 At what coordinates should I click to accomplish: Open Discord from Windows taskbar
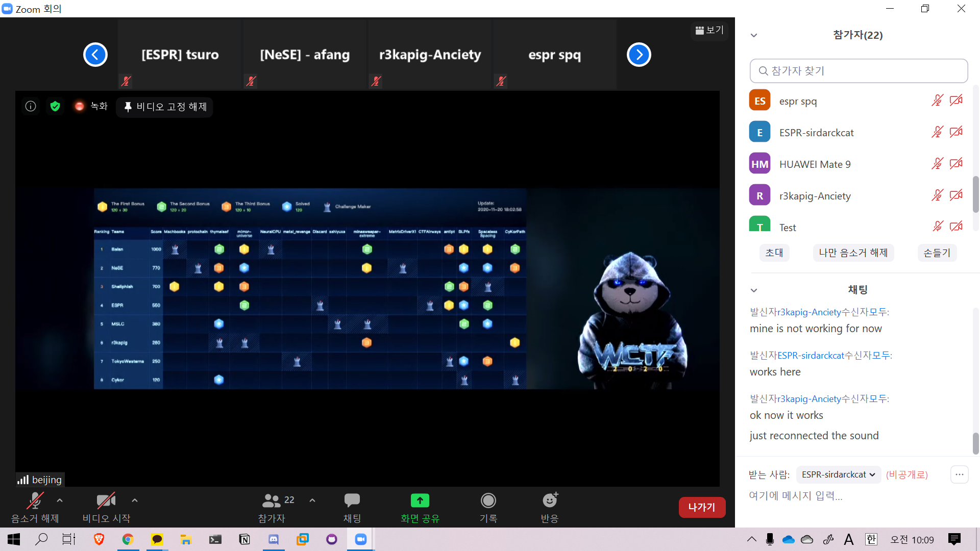click(274, 539)
